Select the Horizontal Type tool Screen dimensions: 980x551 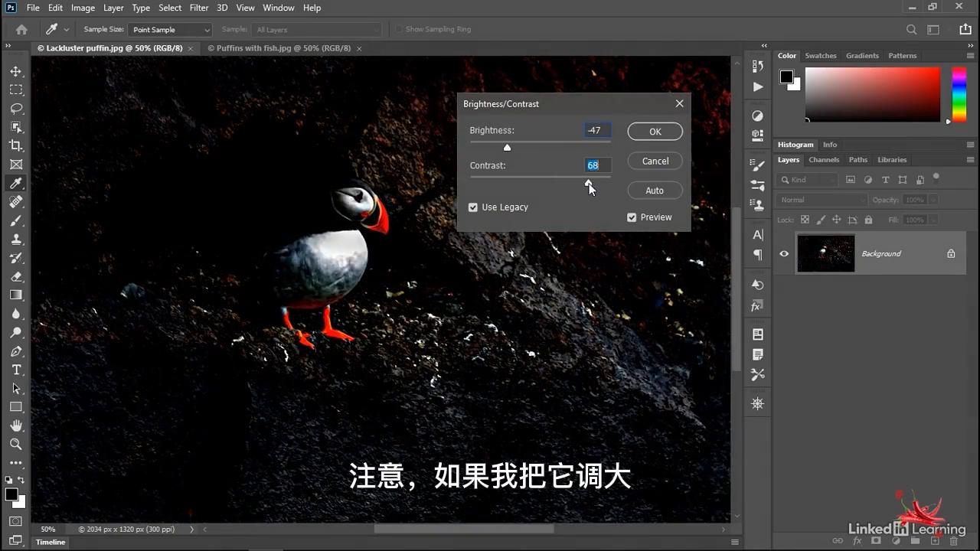click(x=16, y=370)
